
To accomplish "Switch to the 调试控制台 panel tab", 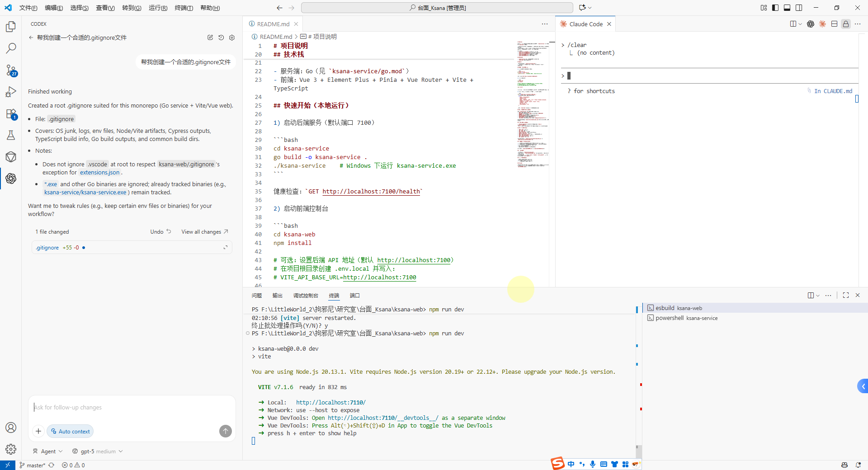I will tap(306, 296).
